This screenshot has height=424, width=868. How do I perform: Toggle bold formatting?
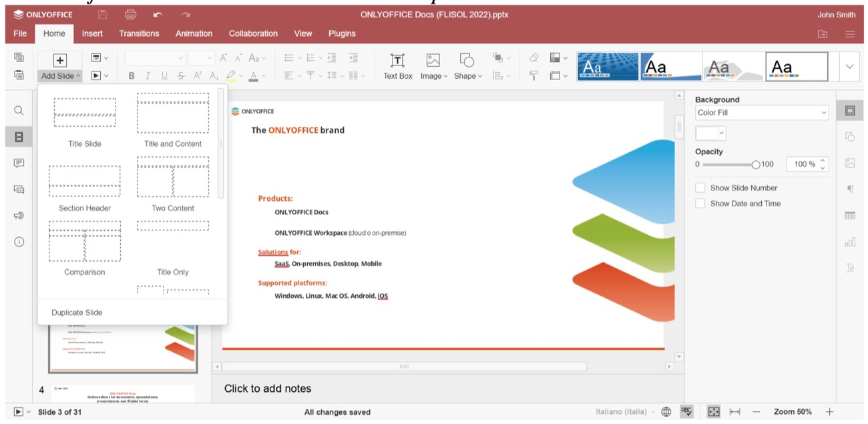(131, 75)
